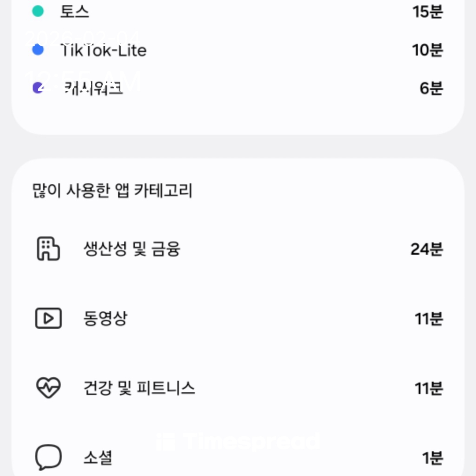Click the video play icon for 동영상
The image size is (476, 476).
pos(48,318)
